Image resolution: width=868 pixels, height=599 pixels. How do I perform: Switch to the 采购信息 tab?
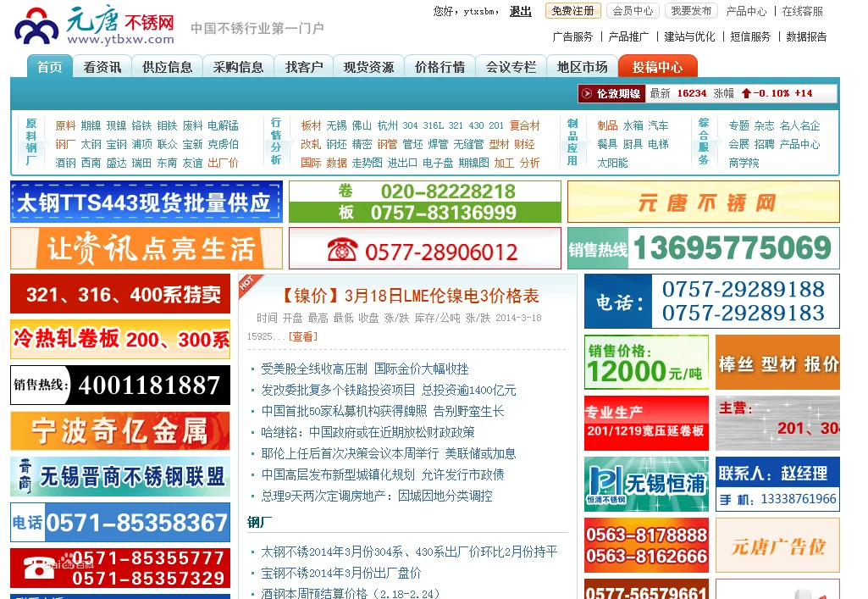point(238,66)
